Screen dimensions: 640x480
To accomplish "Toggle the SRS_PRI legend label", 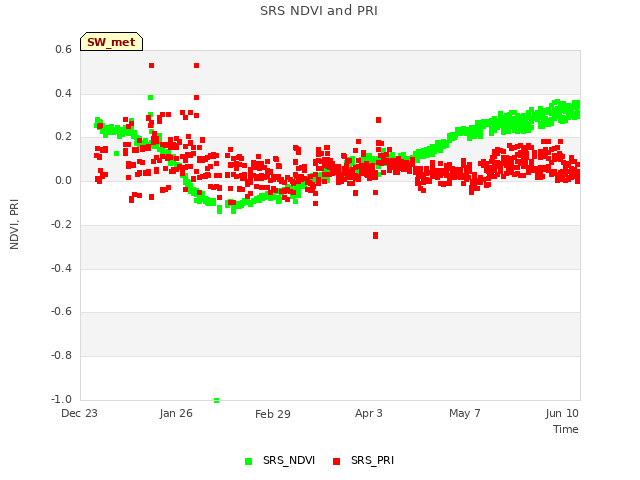I will point(372,460).
